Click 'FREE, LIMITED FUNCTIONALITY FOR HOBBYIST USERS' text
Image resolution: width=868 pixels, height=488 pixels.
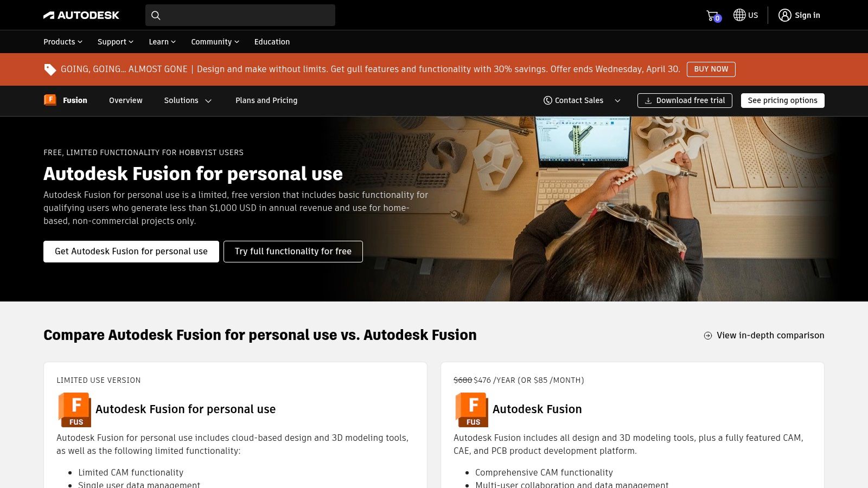(x=144, y=153)
